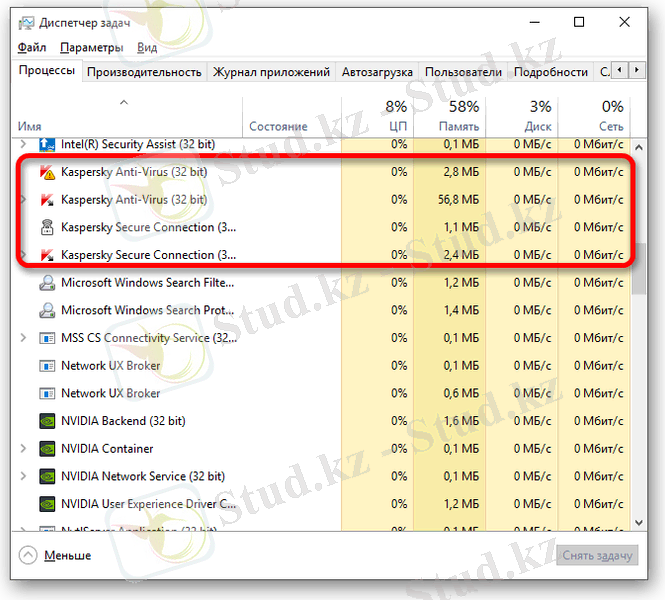Click the NVIDIA Backend process icon

coord(47,421)
